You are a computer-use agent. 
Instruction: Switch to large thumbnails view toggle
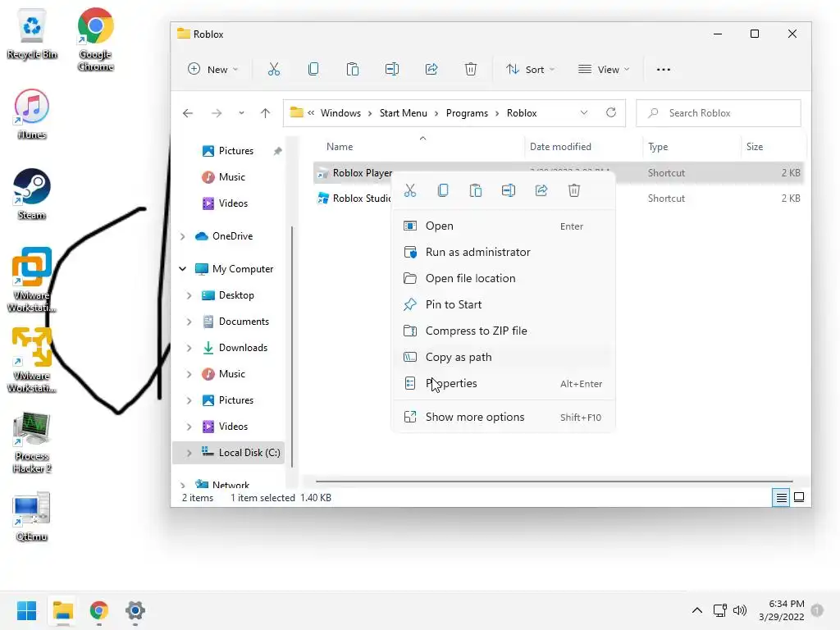(x=799, y=498)
